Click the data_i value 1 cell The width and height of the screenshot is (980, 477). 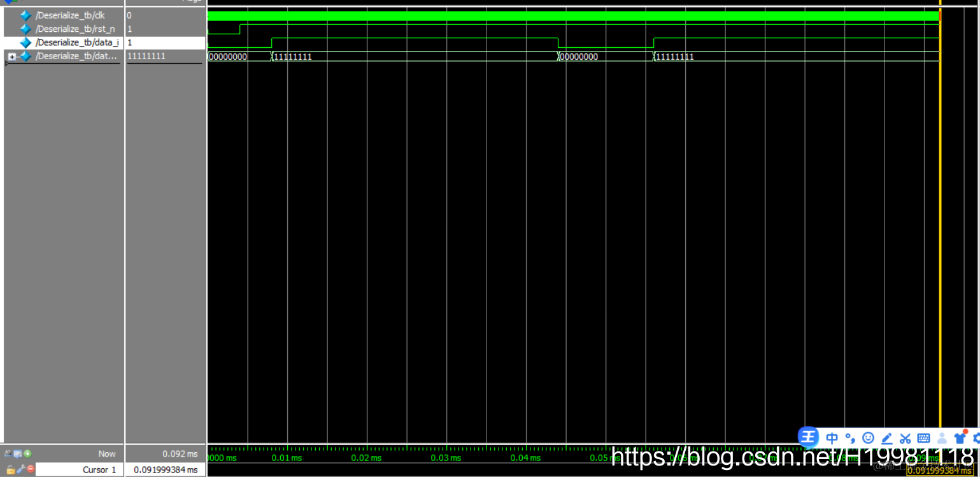(x=166, y=43)
